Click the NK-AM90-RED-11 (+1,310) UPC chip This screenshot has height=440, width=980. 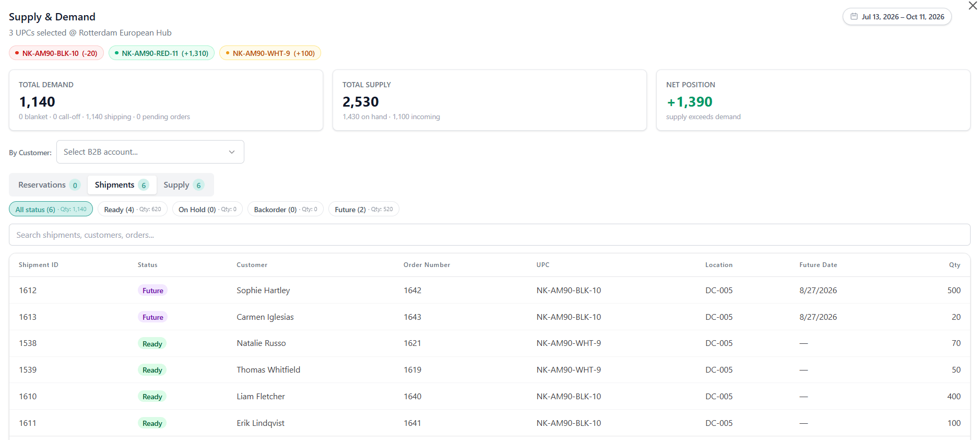(x=161, y=53)
